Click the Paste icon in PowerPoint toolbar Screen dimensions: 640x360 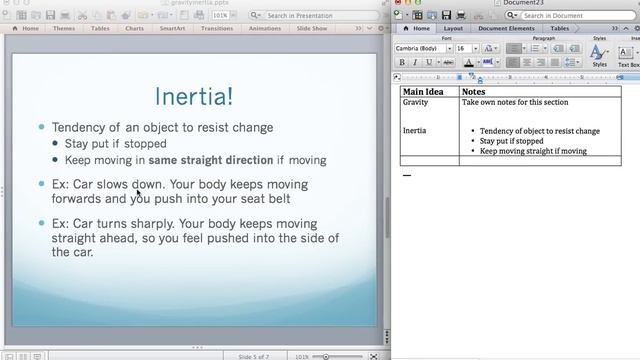(x=111, y=16)
